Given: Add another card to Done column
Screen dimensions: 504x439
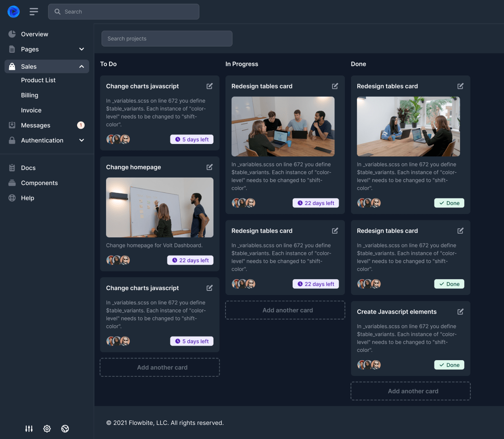Looking at the screenshot, I should point(410,391).
